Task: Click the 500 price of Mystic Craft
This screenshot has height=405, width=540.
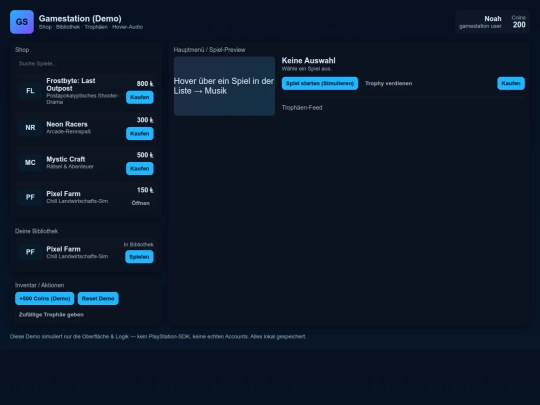Action: pyautogui.click(x=145, y=155)
